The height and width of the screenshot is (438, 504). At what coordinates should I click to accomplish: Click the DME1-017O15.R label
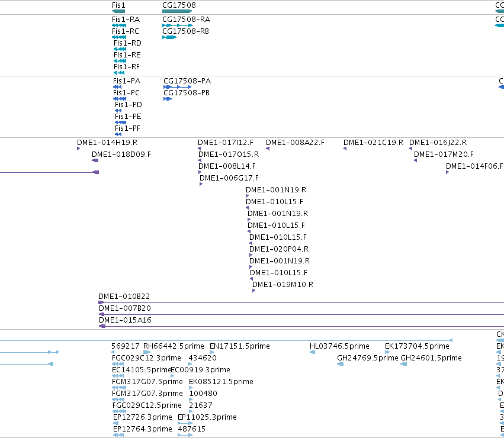(x=229, y=154)
